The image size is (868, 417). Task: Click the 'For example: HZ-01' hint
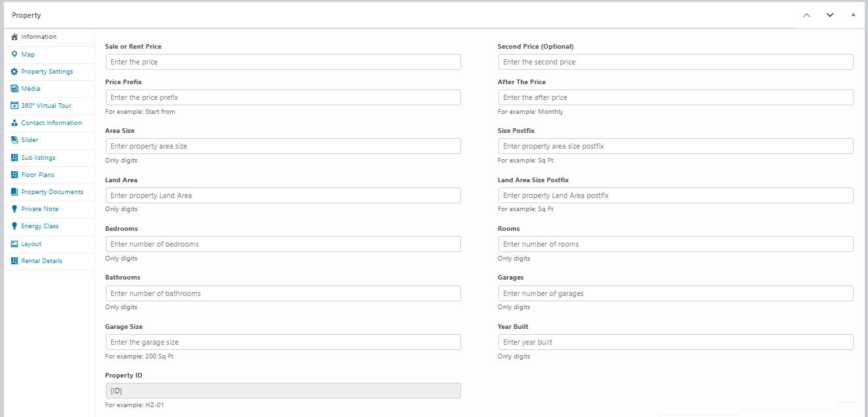(x=135, y=405)
